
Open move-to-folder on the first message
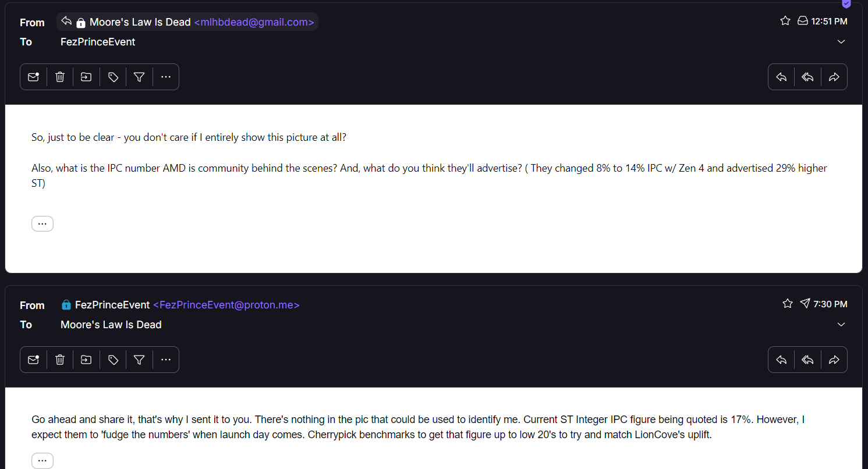click(86, 77)
